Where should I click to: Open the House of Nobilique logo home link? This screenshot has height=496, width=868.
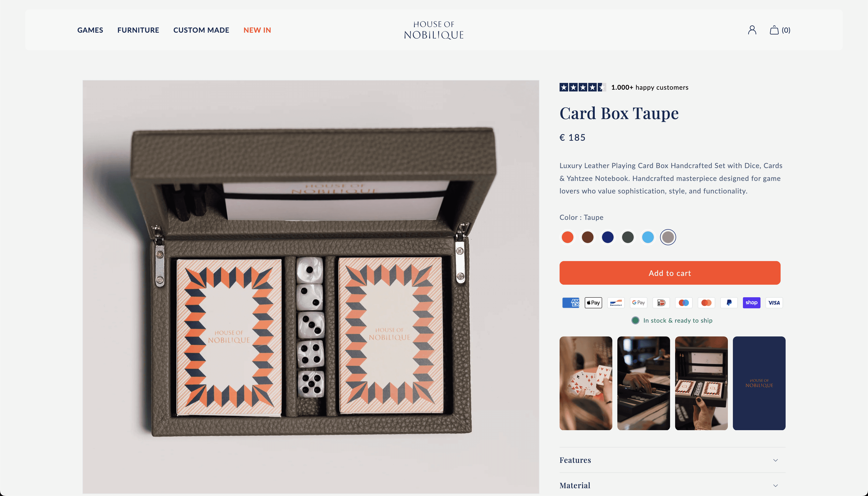click(434, 30)
